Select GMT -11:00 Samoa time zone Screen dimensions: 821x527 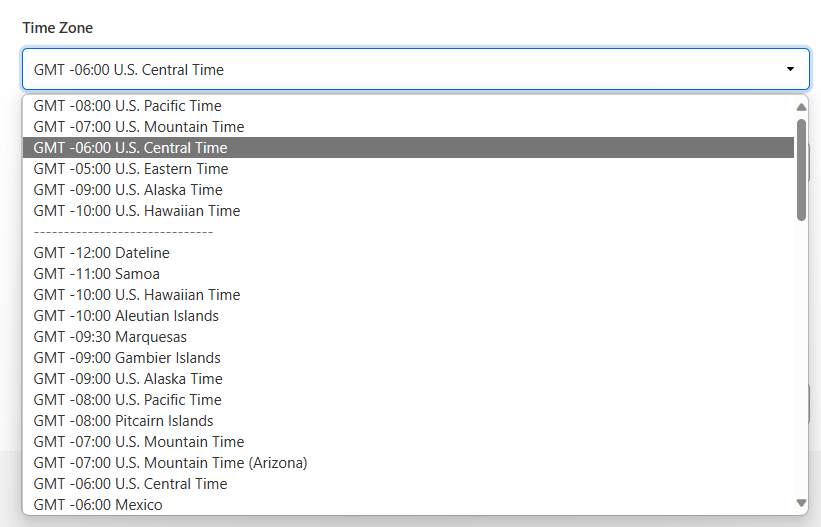tap(97, 274)
